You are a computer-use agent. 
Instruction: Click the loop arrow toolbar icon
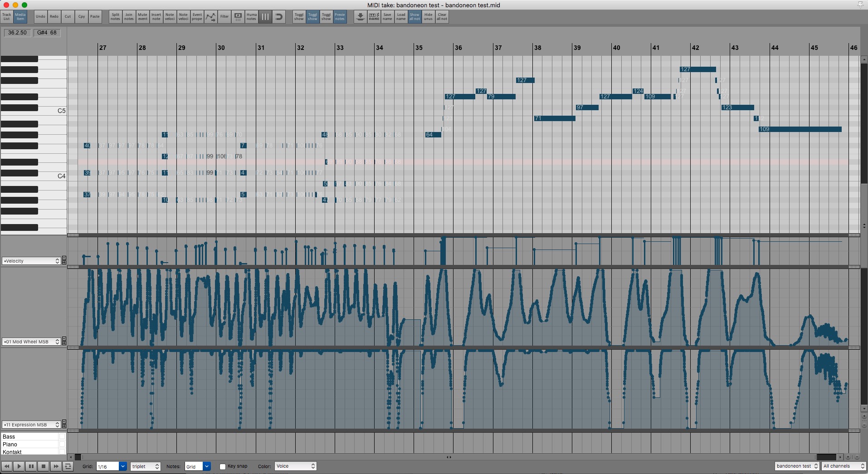click(279, 17)
